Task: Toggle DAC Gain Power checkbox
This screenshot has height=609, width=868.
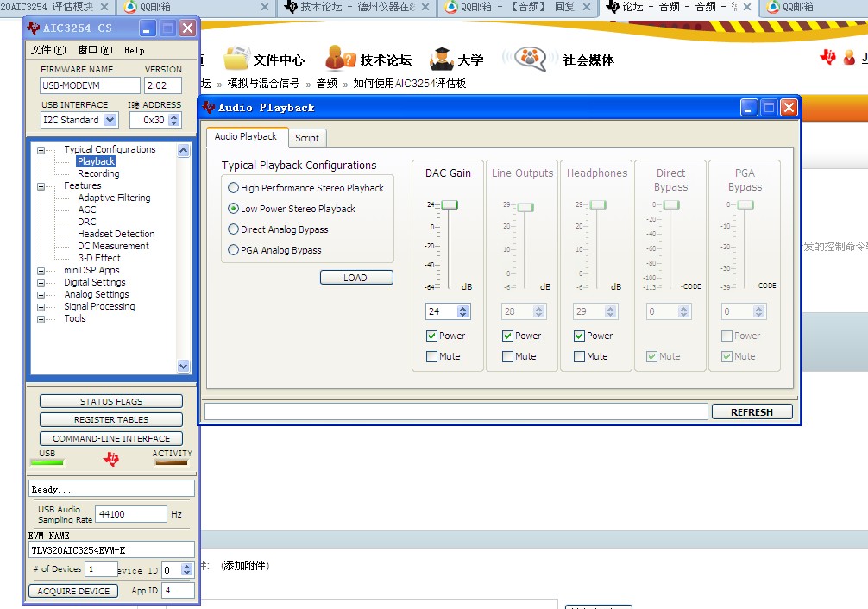Action: coord(431,336)
